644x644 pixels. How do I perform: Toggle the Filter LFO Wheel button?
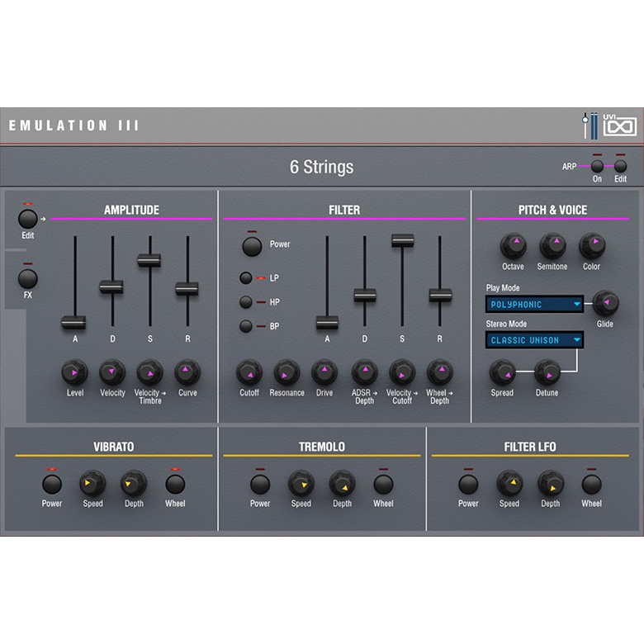pos(591,484)
